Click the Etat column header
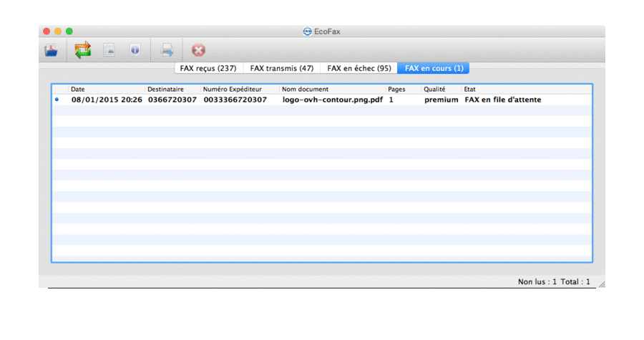The width and height of the screenshot is (644, 340). click(526, 89)
